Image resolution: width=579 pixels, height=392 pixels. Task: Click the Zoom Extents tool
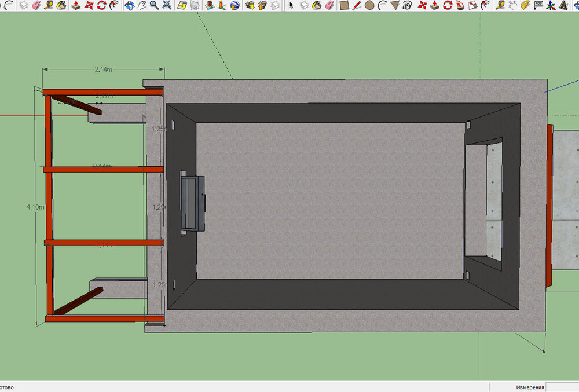(x=167, y=5)
